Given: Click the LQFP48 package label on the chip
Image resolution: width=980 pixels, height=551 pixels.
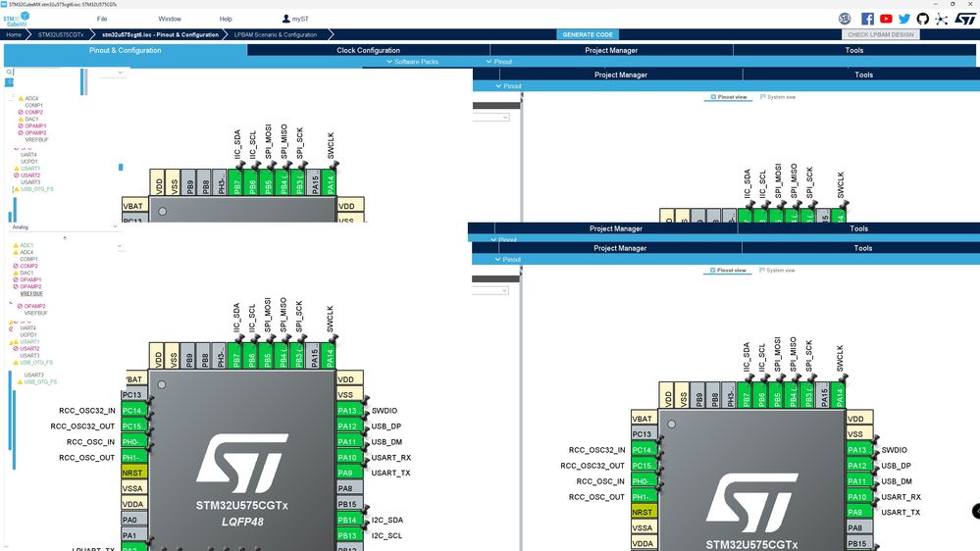Looking at the screenshot, I should (x=242, y=521).
